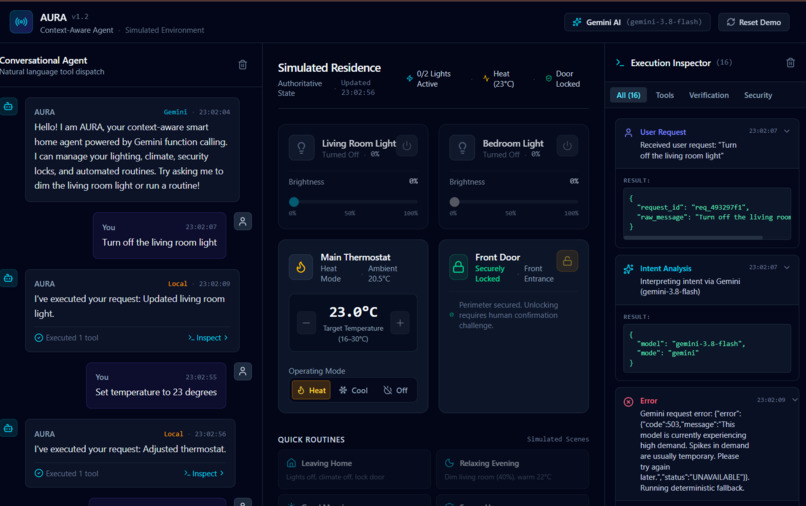Click the "Simulated Residence" heading
Screen dimensions: 806x506
pos(329,68)
